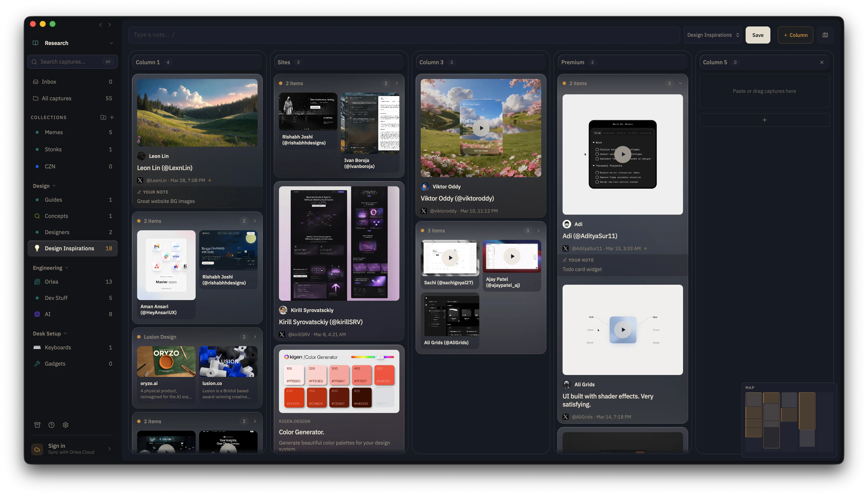The width and height of the screenshot is (868, 496).
Task: Click the archive box icon in the sidebar
Action: pos(37,425)
